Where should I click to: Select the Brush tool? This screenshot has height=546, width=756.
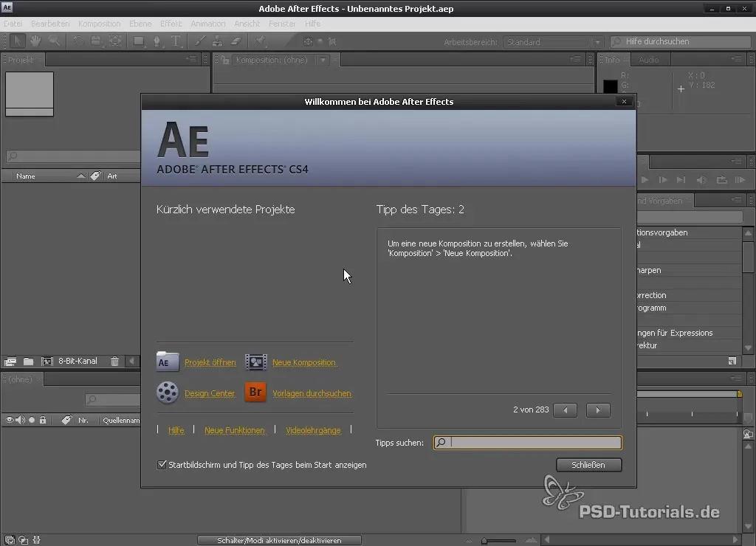(x=199, y=41)
